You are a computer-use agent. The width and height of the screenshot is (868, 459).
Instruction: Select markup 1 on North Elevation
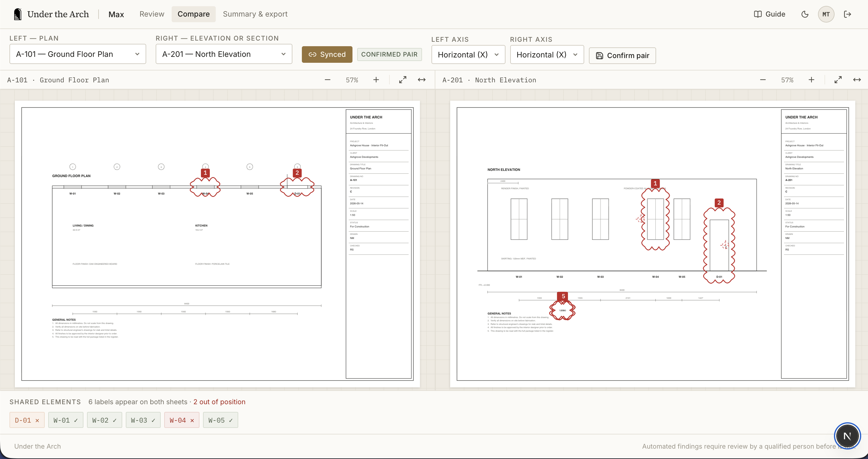click(x=655, y=184)
